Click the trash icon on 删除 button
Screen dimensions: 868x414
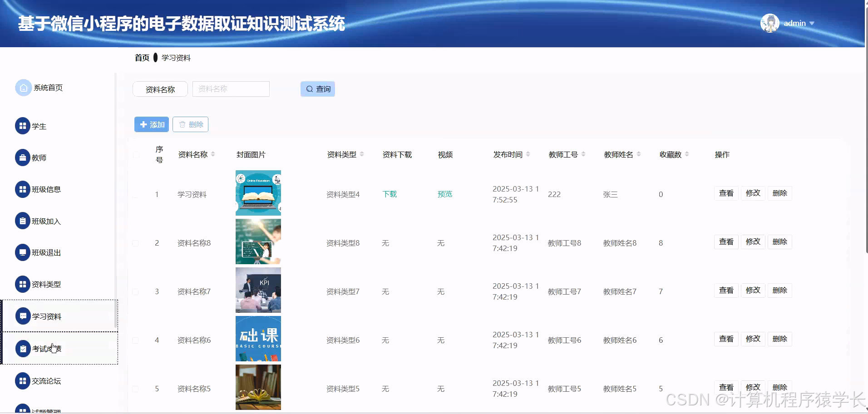pyautogui.click(x=182, y=124)
